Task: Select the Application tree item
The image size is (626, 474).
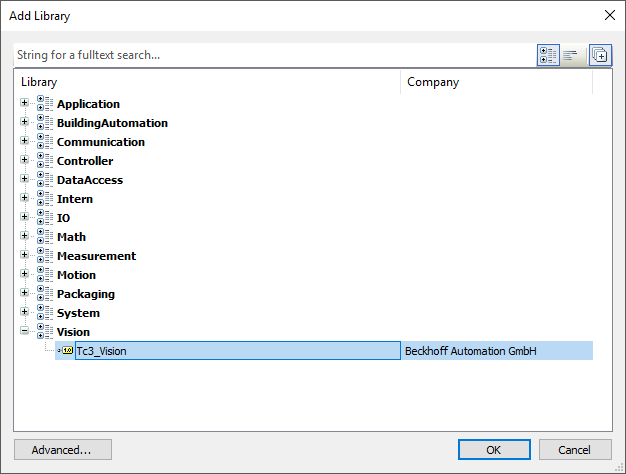Action: click(x=88, y=104)
